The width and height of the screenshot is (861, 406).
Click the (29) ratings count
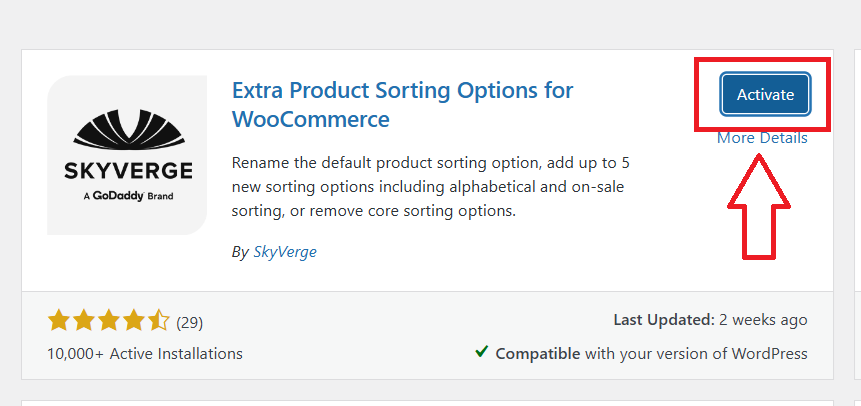(190, 322)
